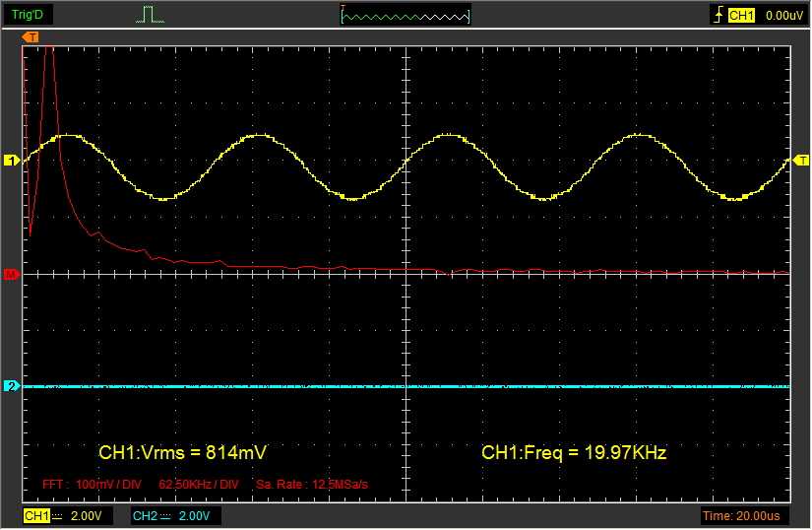The height and width of the screenshot is (530, 812).
Task: Click the Time: 20.00us timebase readout
Action: click(741, 516)
